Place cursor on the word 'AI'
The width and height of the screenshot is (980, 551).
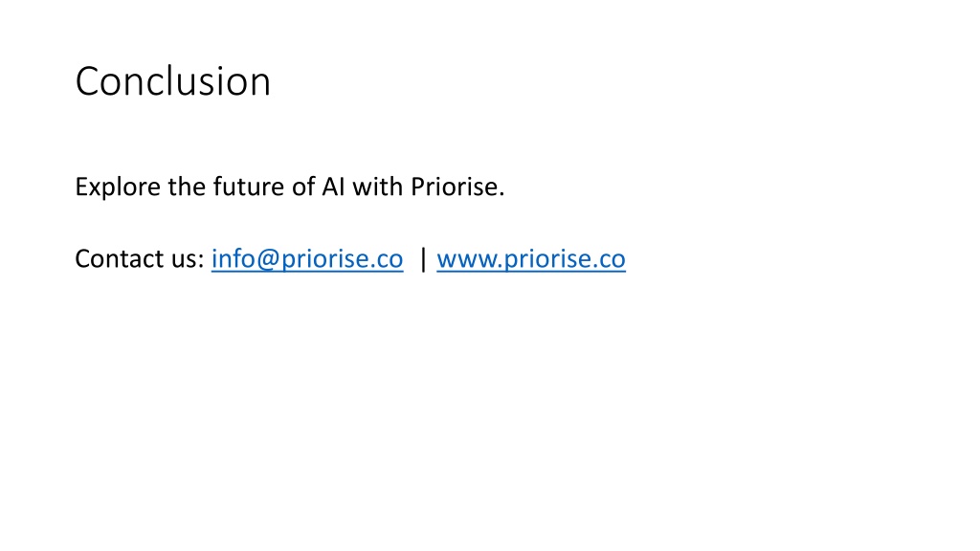pos(333,187)
